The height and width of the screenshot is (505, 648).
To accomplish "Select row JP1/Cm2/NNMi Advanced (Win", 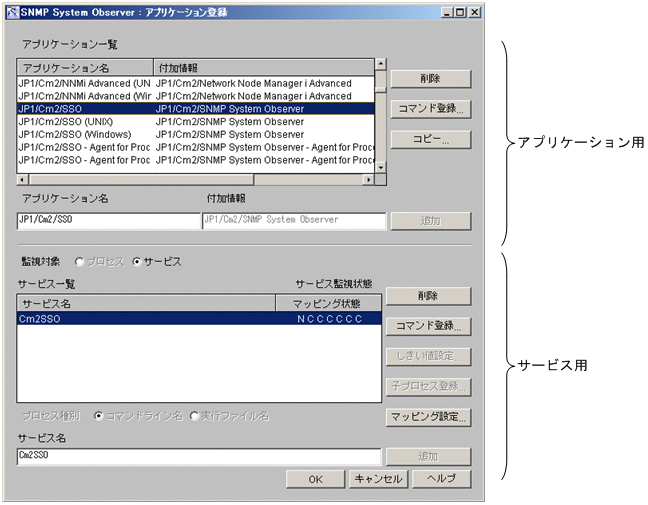I will tap(196, 96).
